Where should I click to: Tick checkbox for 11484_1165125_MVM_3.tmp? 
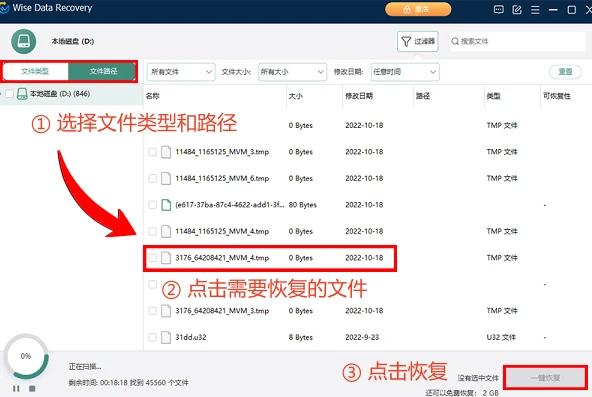153,152
